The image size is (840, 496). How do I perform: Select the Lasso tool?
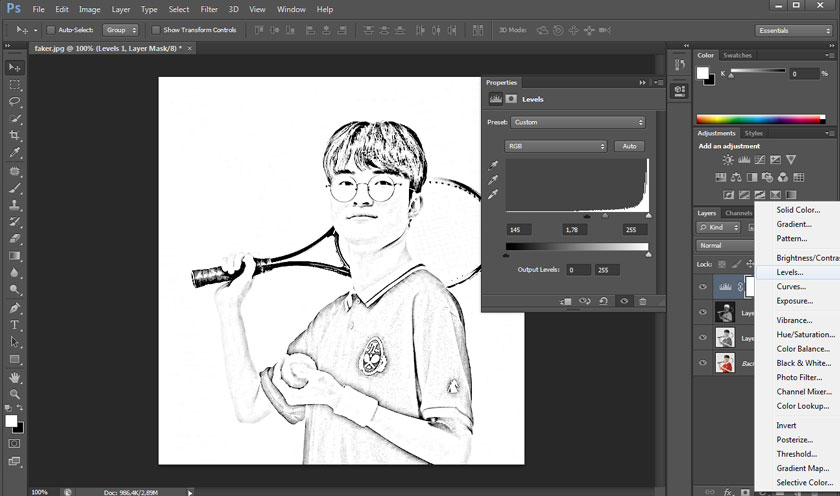coord(14,102)
